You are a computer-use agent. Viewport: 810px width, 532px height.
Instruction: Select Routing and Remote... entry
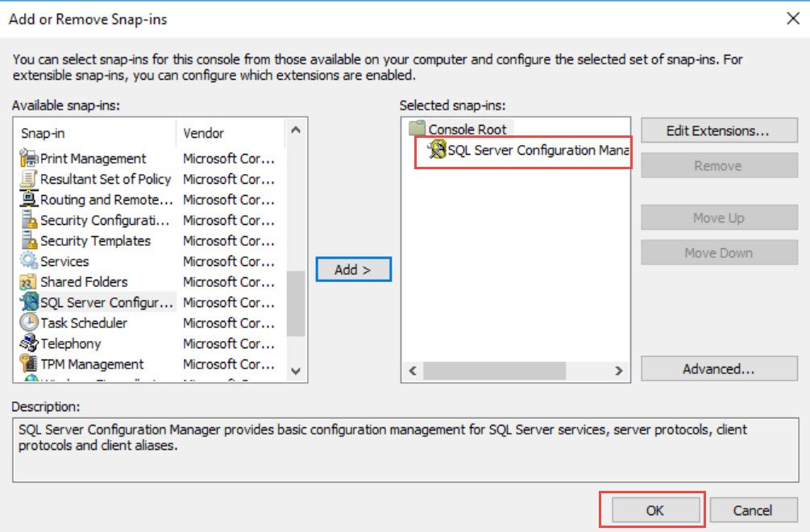click(x=106, y=200)
